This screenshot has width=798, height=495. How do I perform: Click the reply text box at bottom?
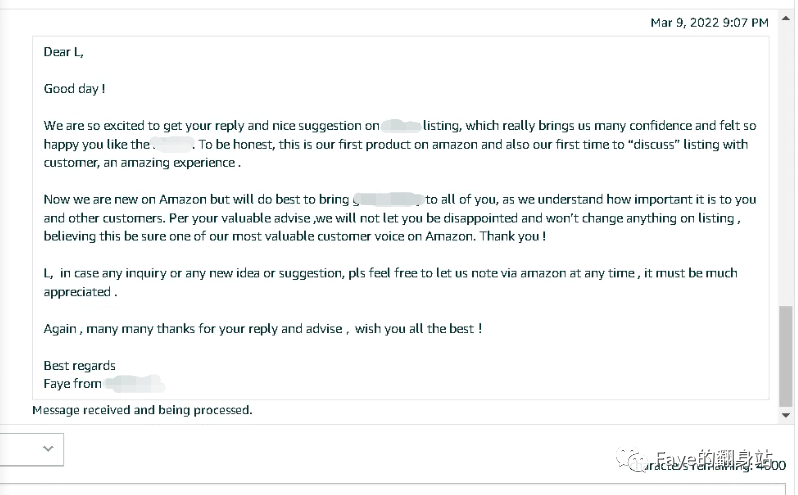[x=400, y=489]
